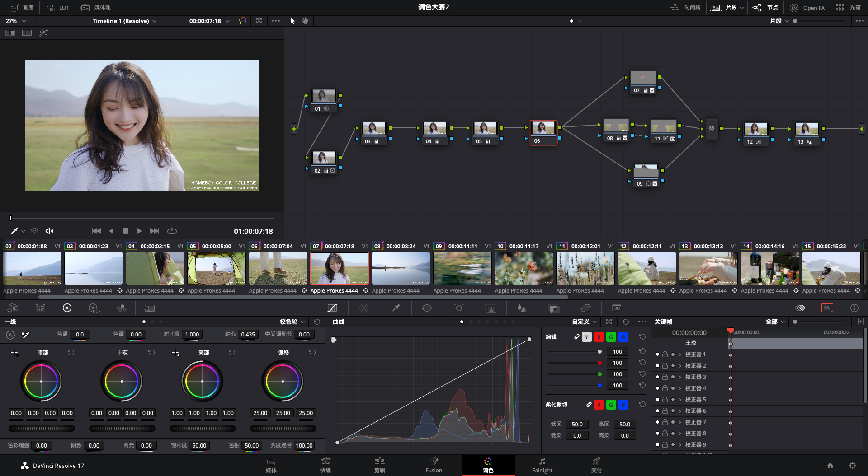Select the Qualifier eyedropper palette icon

point(396,308)
